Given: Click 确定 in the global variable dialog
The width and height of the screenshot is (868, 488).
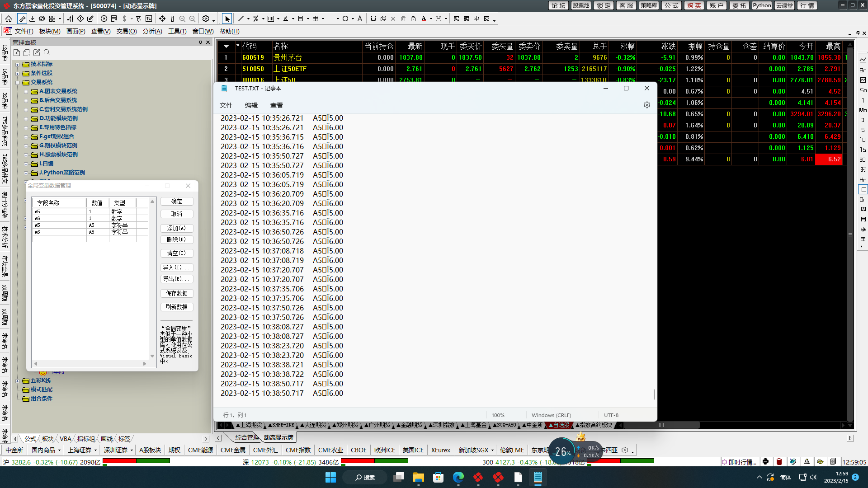Looking at the screenshot, I should point(176,202).
